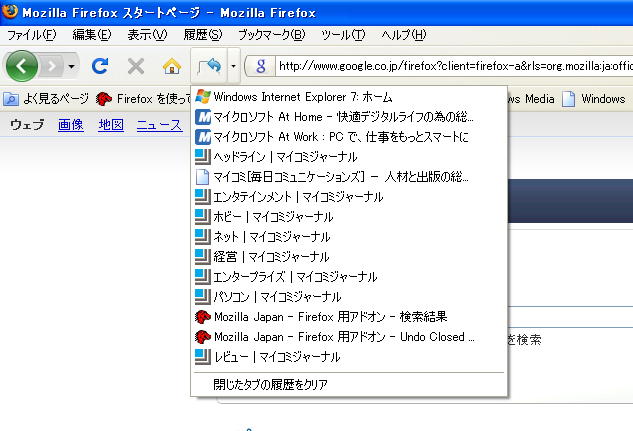This screenshot has height=431, width=633.
Task: Open the ファイル(F) menu
Action: click(x=31, y=35)
